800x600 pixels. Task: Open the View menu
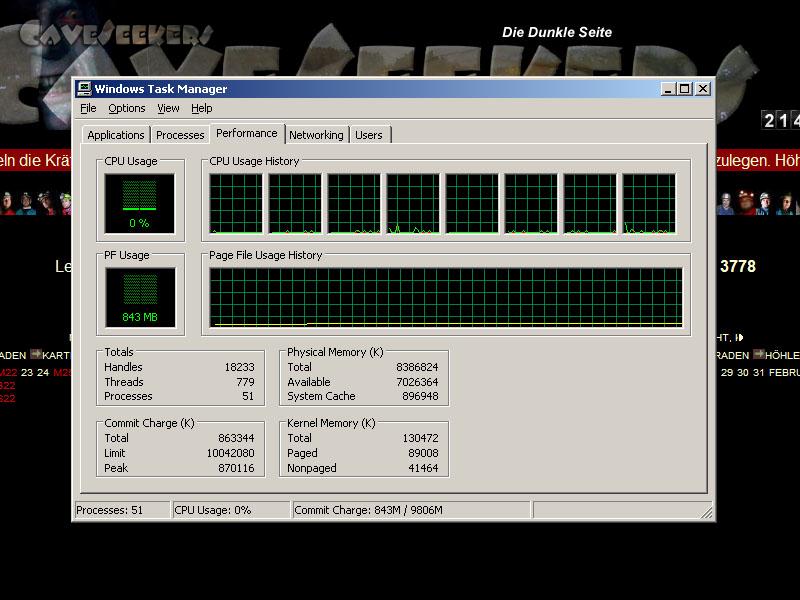168,108
